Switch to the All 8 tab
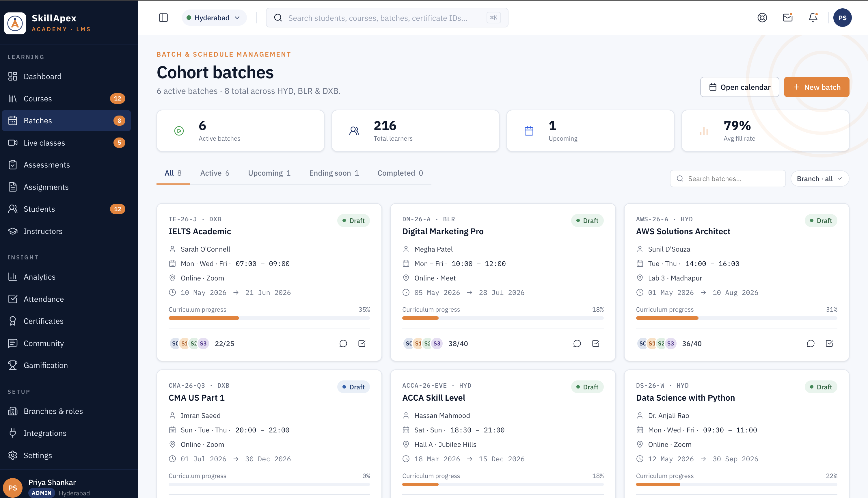 tap(173, 173)
